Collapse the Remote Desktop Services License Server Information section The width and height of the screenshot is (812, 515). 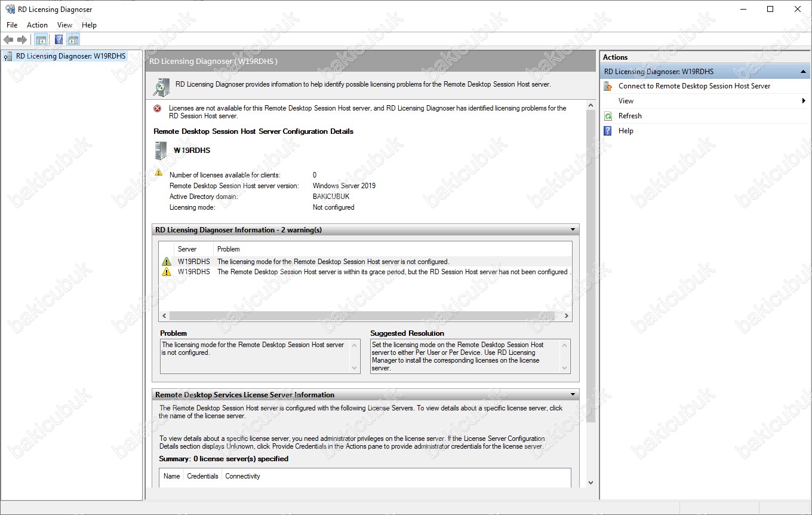pyautogui.click(x=573, y=394)
